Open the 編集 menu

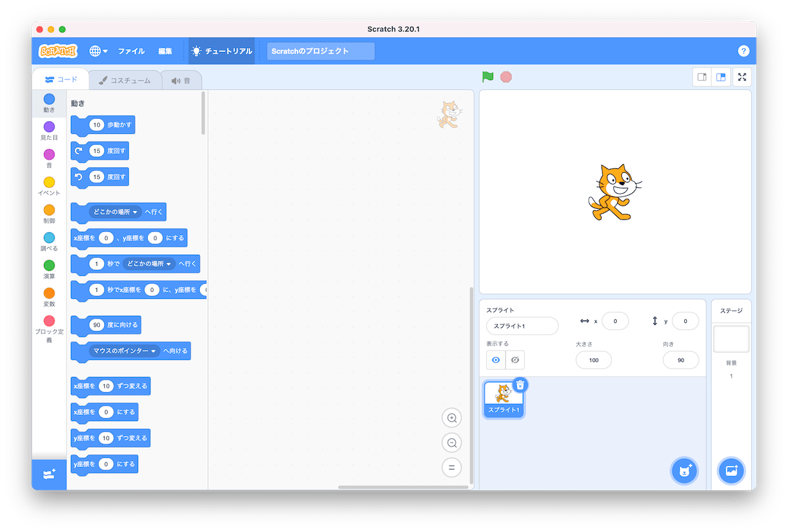[165, 51]
